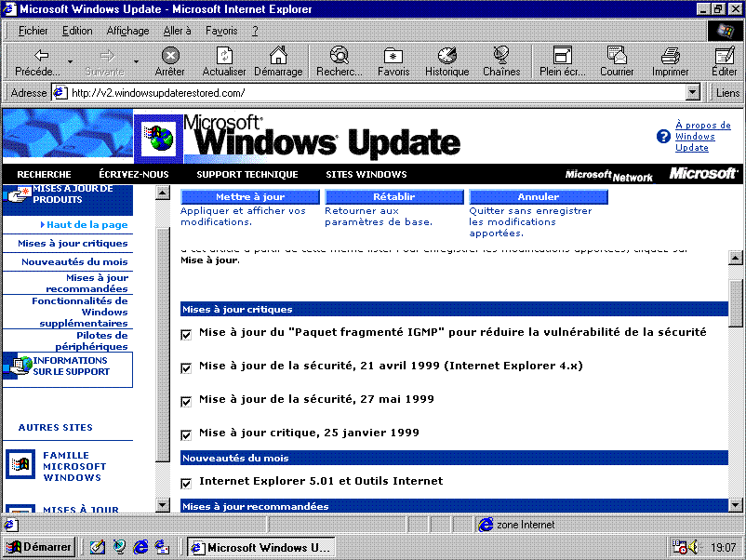Click the SUPPORT TECHNIQUE navigation item
Viewport: 746px width, 560px height.
pyautogui.click(x=247, y=175)
